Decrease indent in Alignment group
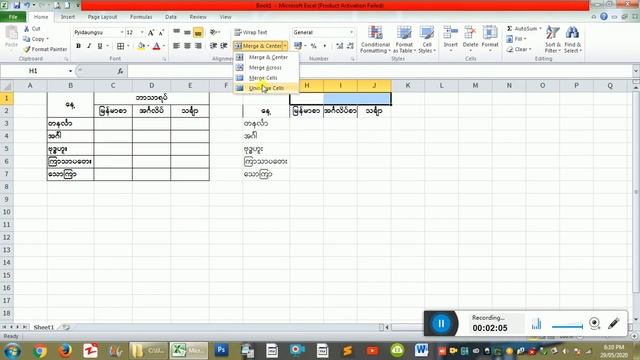640x360 pixels. 213,46
